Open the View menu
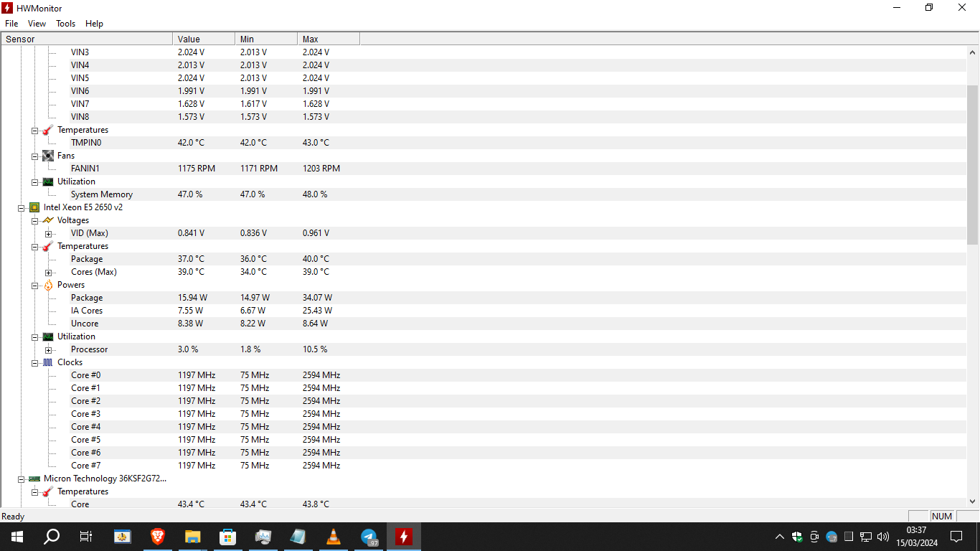The height and width of the screenshot is (551, 980). (x=37, y=24)
